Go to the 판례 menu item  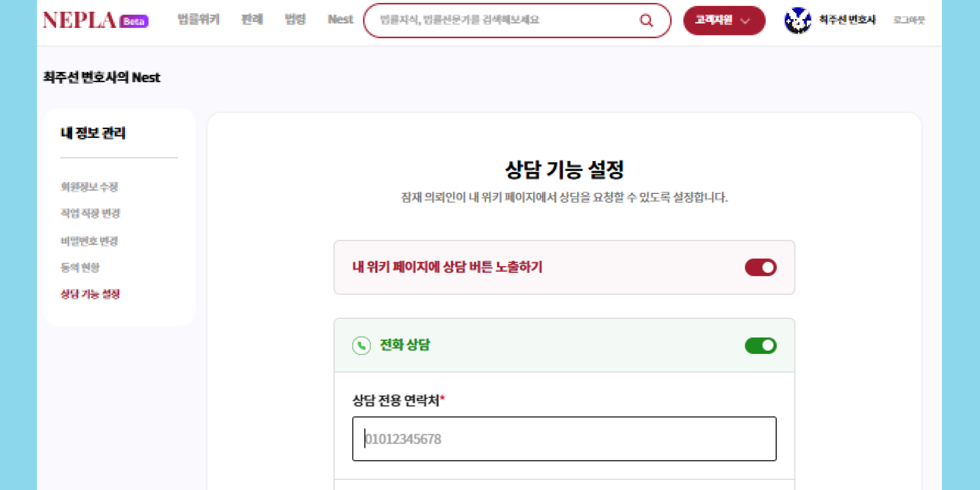[252, 19]
